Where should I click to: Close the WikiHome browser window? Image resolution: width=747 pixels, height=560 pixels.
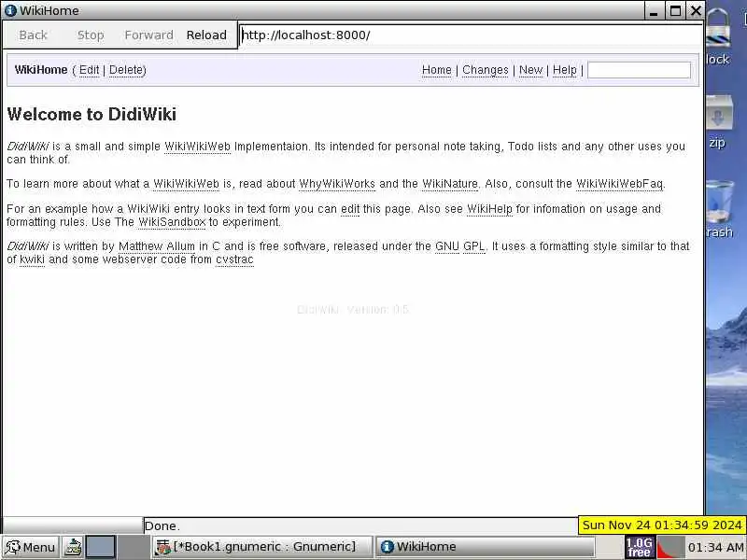696,11
